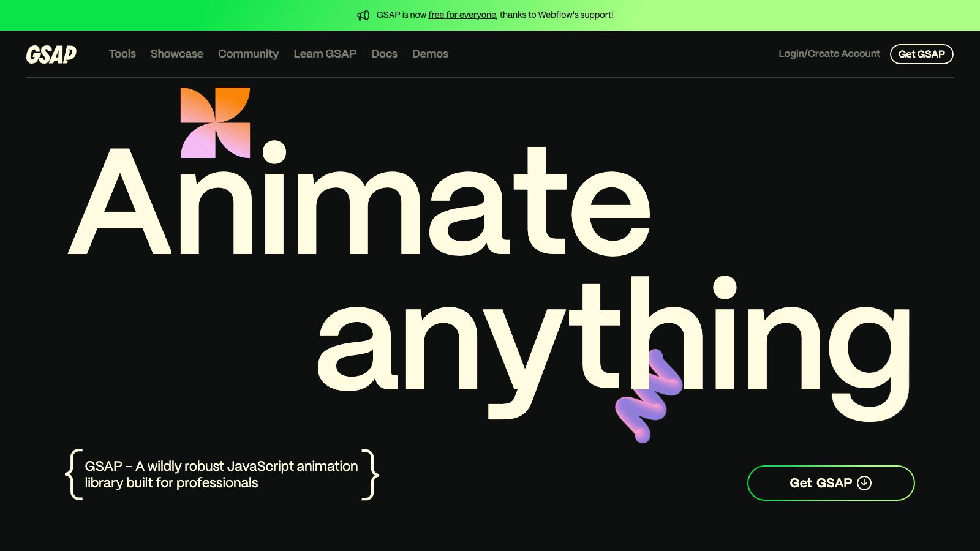Navigate to Docs
Image resolution: width=980 pixels, height=551 pixels.
(x=384, y=54)
